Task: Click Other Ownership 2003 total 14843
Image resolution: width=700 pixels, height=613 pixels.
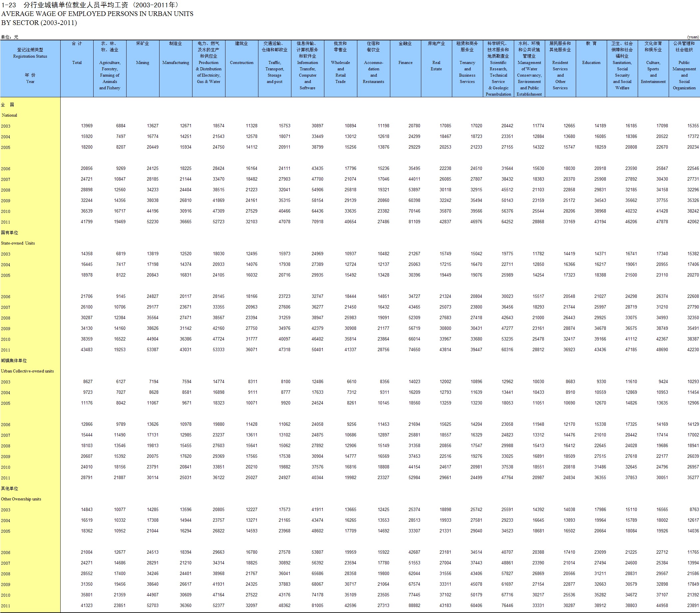Action: click(x=87, y=510)
